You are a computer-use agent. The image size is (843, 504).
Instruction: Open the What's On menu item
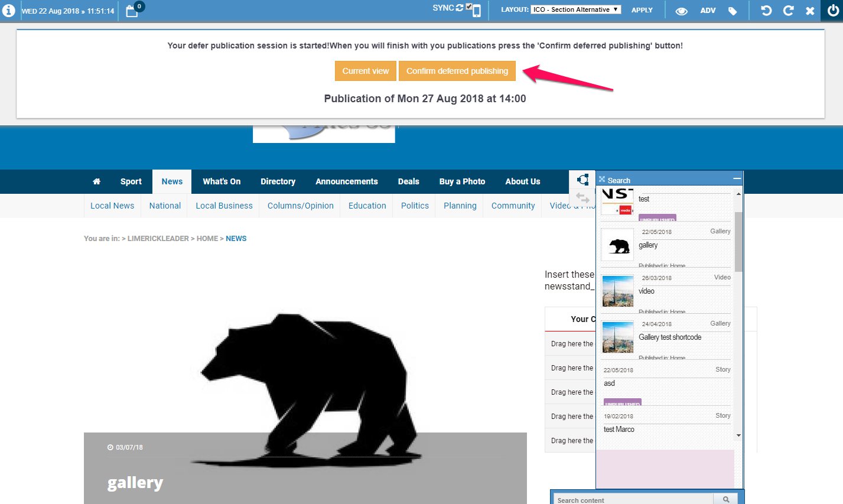(222, 181)
